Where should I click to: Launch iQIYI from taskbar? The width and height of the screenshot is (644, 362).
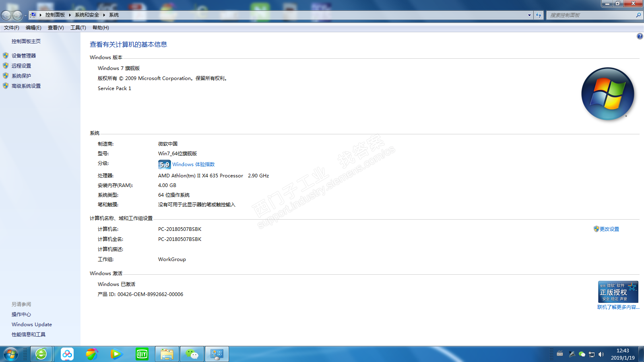pos(142,354)
